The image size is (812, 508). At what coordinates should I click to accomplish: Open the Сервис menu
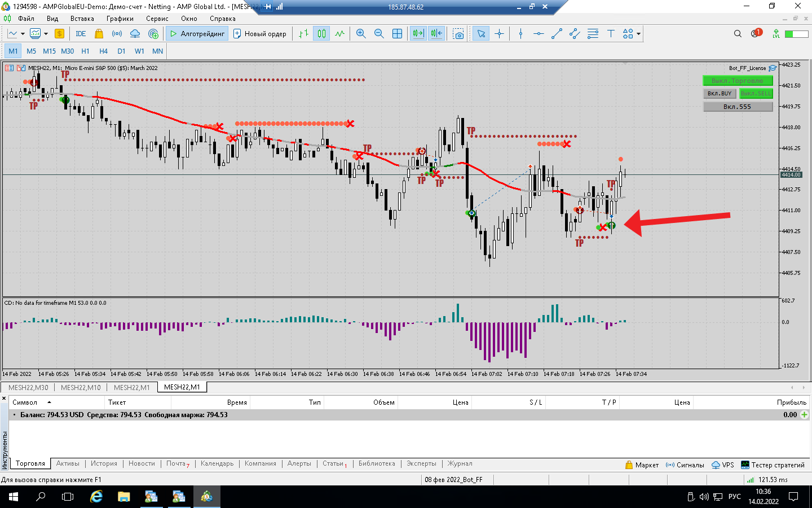[157, 19]
